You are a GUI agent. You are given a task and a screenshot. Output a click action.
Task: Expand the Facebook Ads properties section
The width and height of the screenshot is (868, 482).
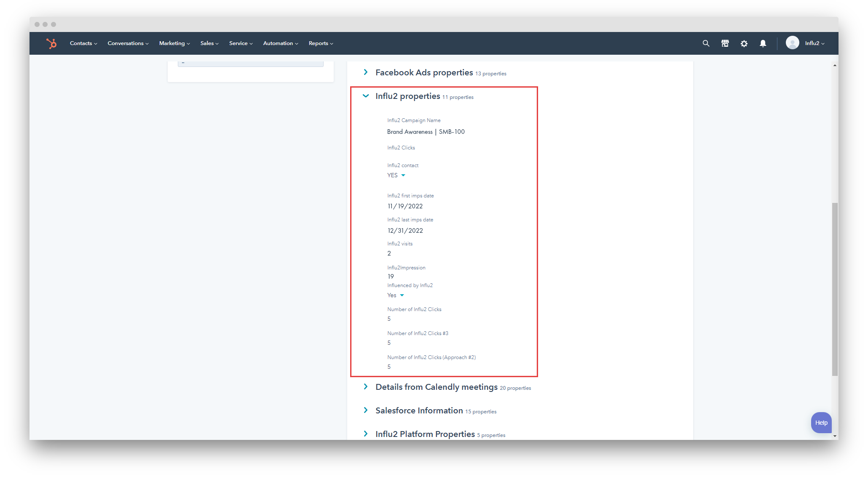(365, 72)
